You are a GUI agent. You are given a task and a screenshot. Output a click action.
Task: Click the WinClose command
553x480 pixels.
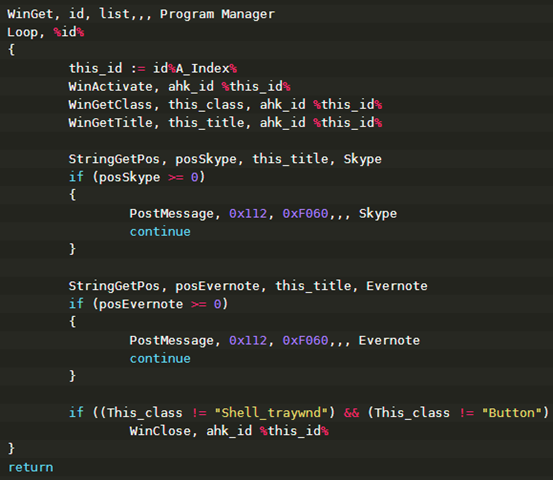click(160, 431)
